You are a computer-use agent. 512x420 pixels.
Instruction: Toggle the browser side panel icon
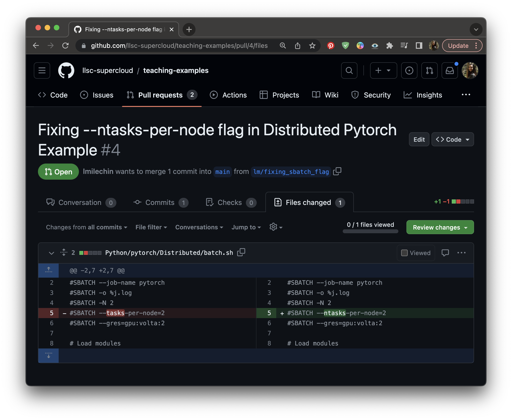pyautogui.click(x=419, y=46)
